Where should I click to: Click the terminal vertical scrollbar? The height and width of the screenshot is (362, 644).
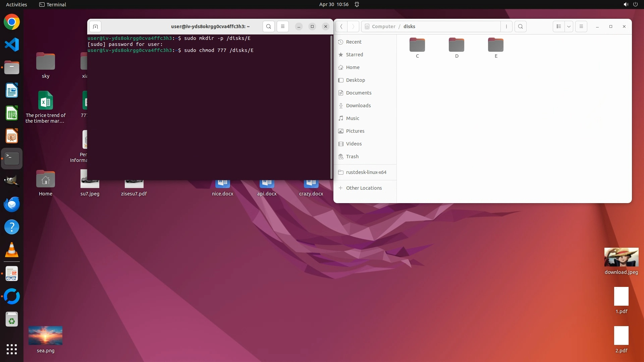click(x=331, y=107)
